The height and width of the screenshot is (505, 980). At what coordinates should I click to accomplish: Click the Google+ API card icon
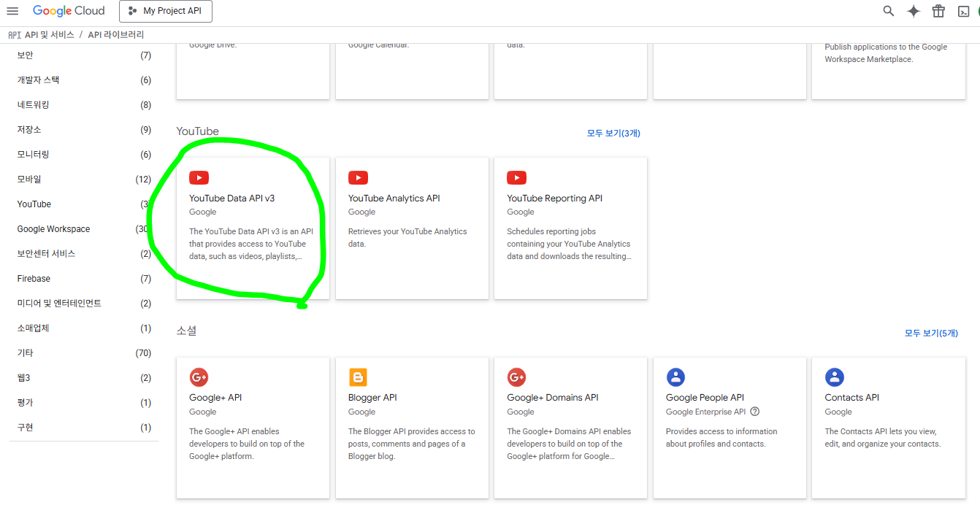[199, 377]
